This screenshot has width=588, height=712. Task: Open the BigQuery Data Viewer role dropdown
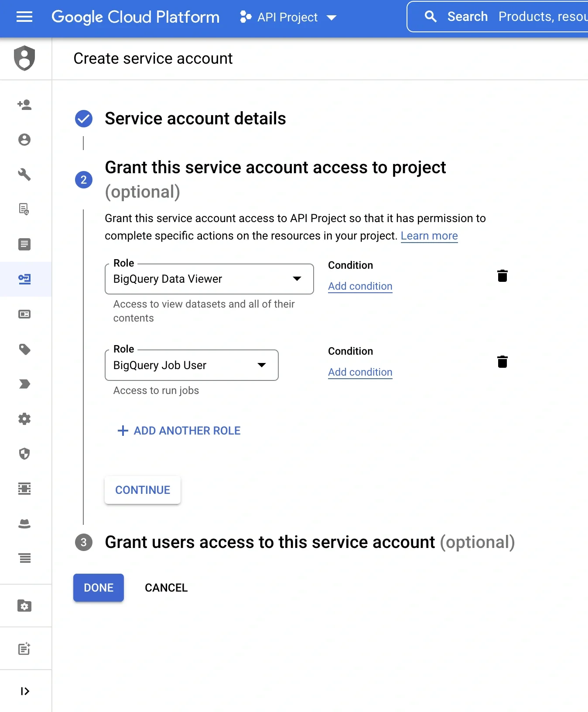pyautogui.click(x=209, y=279)
